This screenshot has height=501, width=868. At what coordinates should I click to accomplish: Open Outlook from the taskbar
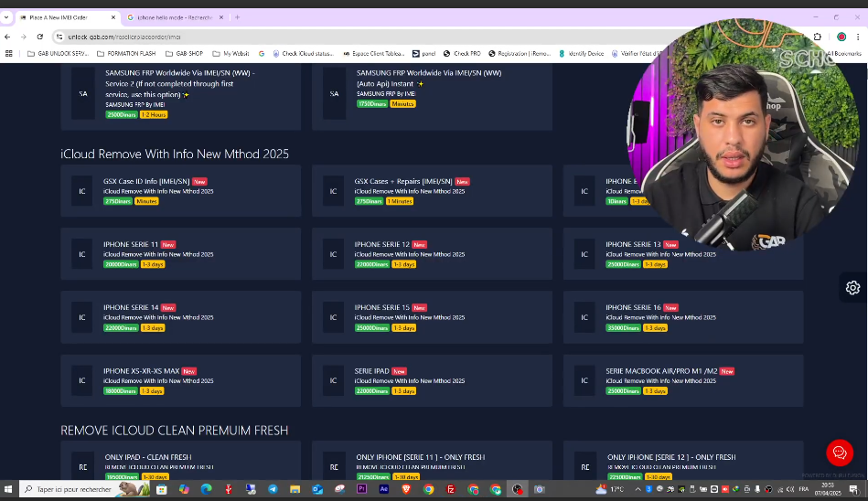point(317,489)
